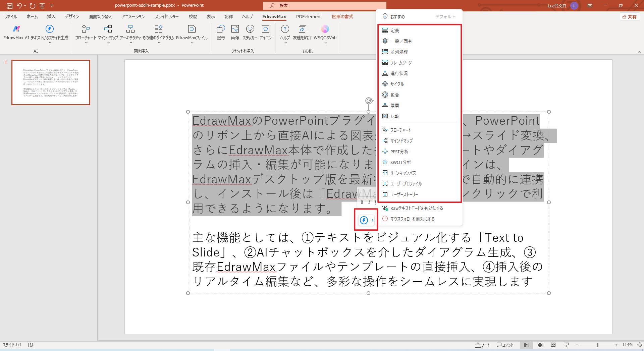Toggle the コメント comments pane
The image size is (644, 351).
point(505,345)
